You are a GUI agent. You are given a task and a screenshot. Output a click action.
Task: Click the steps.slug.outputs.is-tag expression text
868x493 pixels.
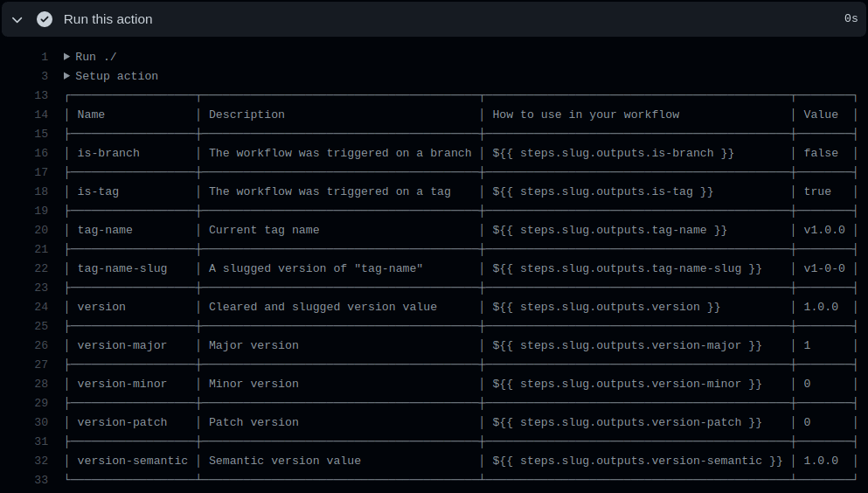click(603, 191)
